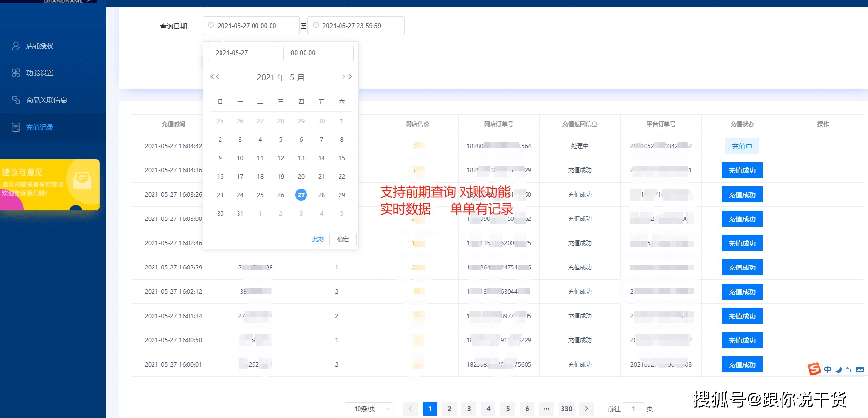The width and height of the screenshot is (868, 418).
Task: Click the 前往 page number input
Action: 634,409
